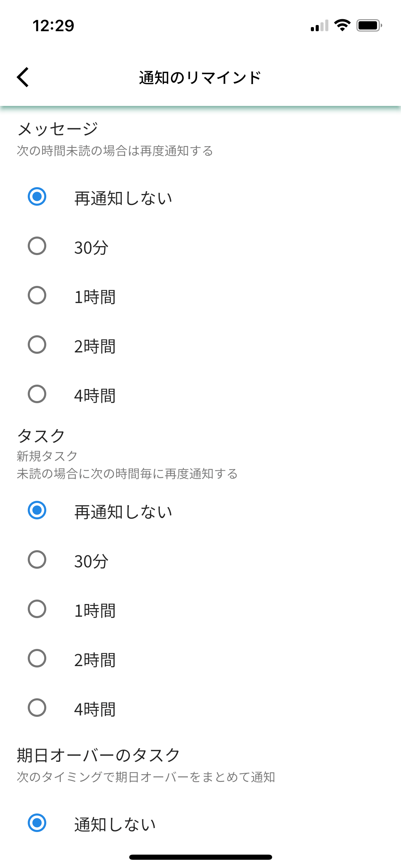Choose 30分 under タスク section
Image resolution: width=401 pixels, height=868 pixels.
(37, 559)
